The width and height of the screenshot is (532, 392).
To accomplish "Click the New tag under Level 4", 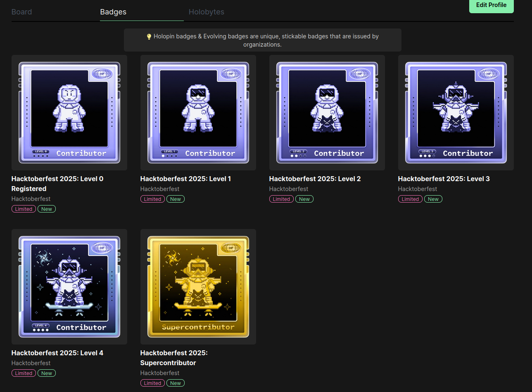I will 47,373.
